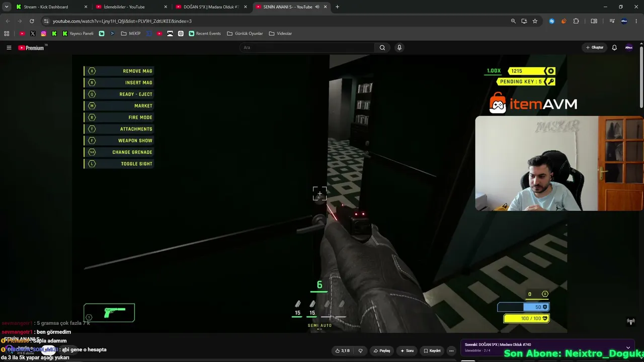Open the Chrome apps grid shortcut
Viewport: 644px width, 362px height.
click(x=7, y=34)
